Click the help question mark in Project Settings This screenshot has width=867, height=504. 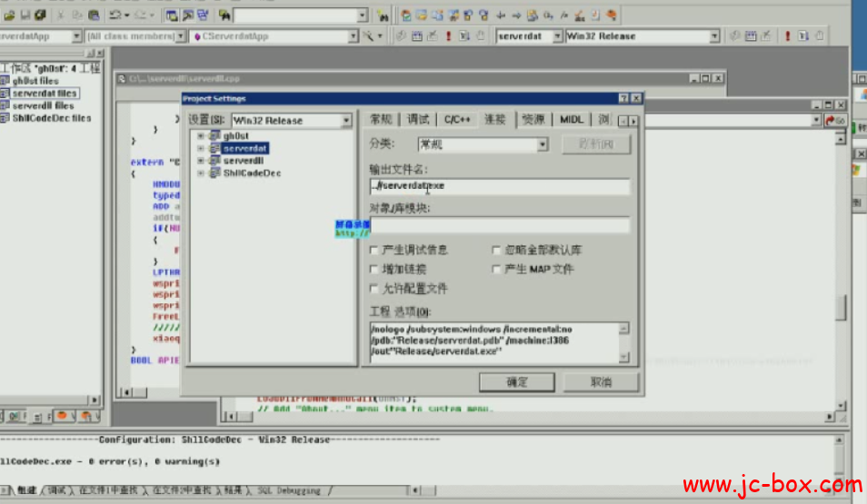[x=623, y=98]
